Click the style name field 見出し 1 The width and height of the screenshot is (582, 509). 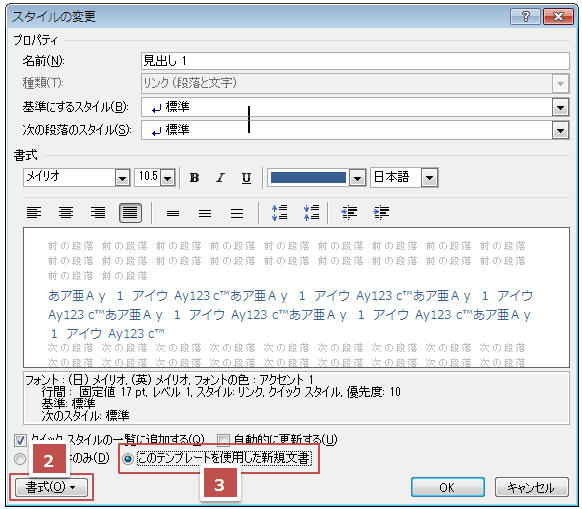click(x=355, y=61)
